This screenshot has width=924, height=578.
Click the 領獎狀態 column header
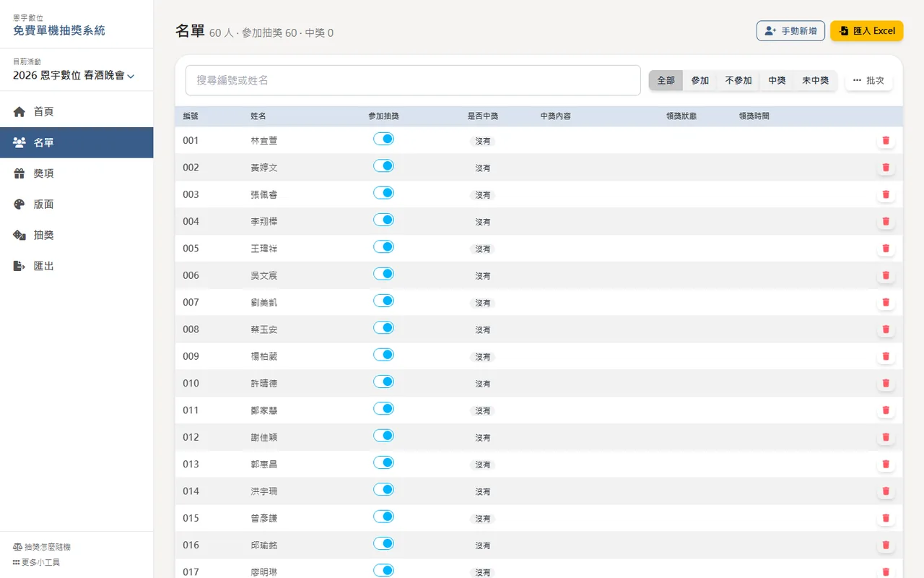click(681, 116)
